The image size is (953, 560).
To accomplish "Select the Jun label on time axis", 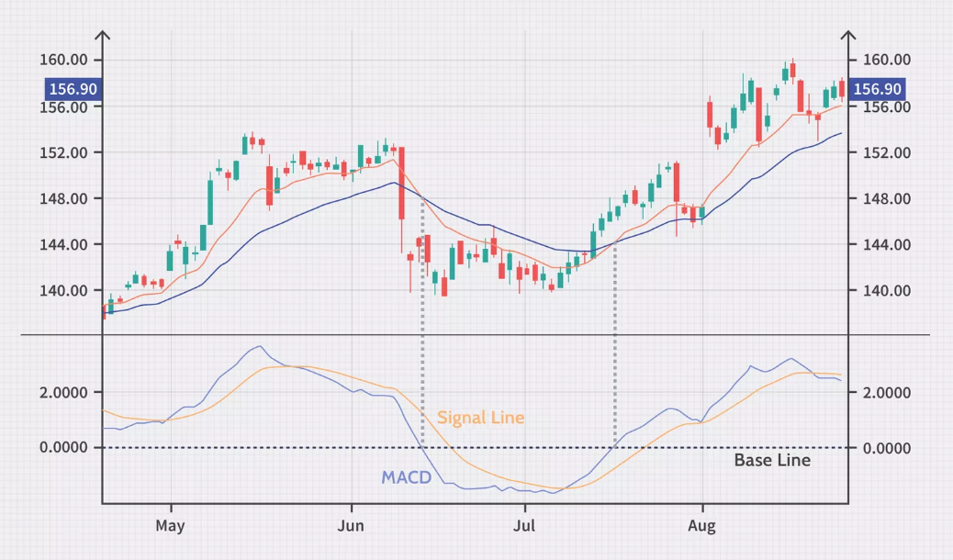I will [351, 525].
